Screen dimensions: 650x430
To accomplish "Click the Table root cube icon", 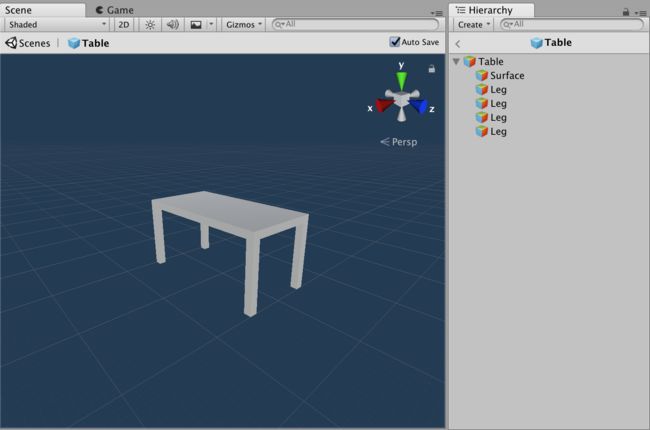I will point(469,61).
